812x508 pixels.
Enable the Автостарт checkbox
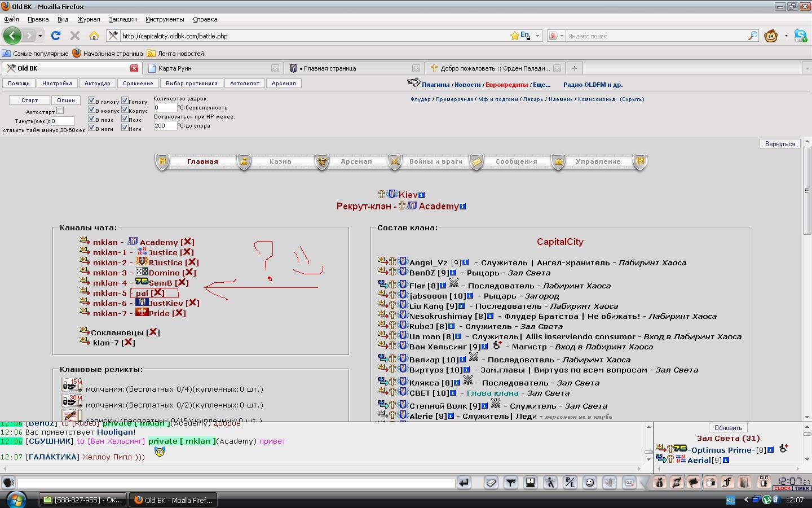[x=60, y=111]
